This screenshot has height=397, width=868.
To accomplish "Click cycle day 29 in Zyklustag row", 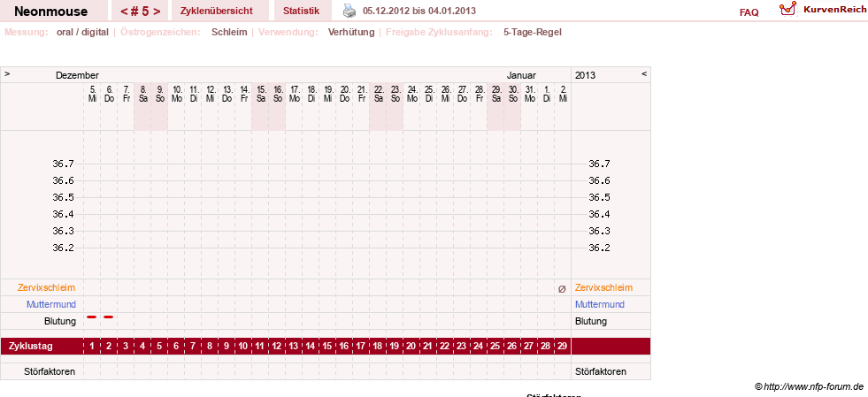I will 563,346.
